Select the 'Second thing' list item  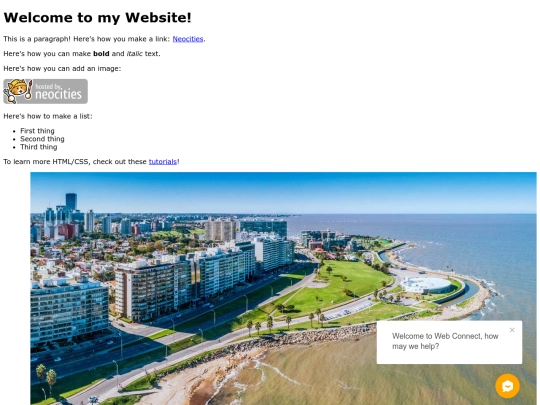(42, 139)
